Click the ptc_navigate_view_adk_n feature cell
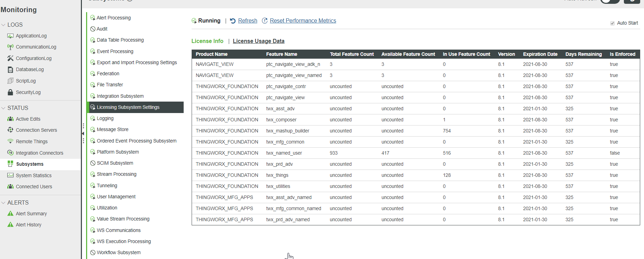 pyautogui.click(x=293, y=64)
